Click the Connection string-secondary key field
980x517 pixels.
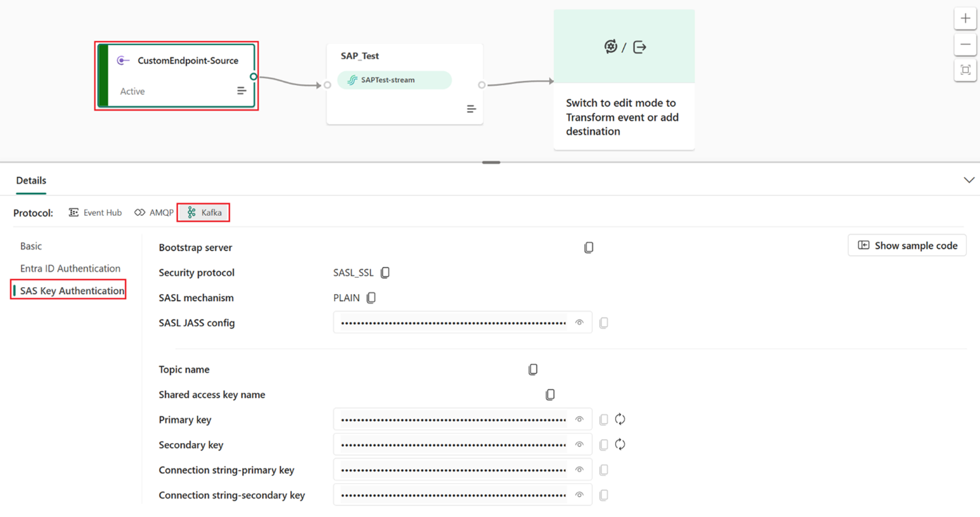(x=463, y=495)
